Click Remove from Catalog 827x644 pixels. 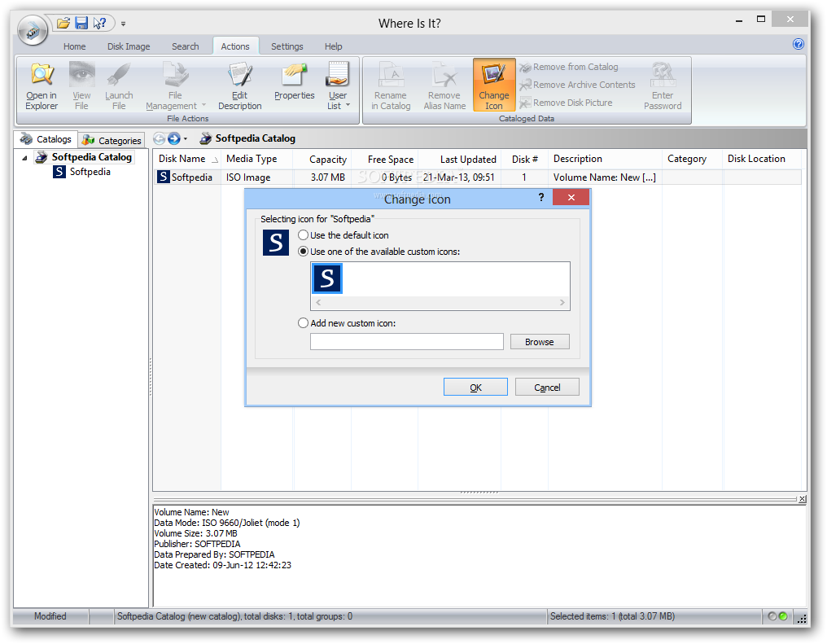[x=568, y=67]
